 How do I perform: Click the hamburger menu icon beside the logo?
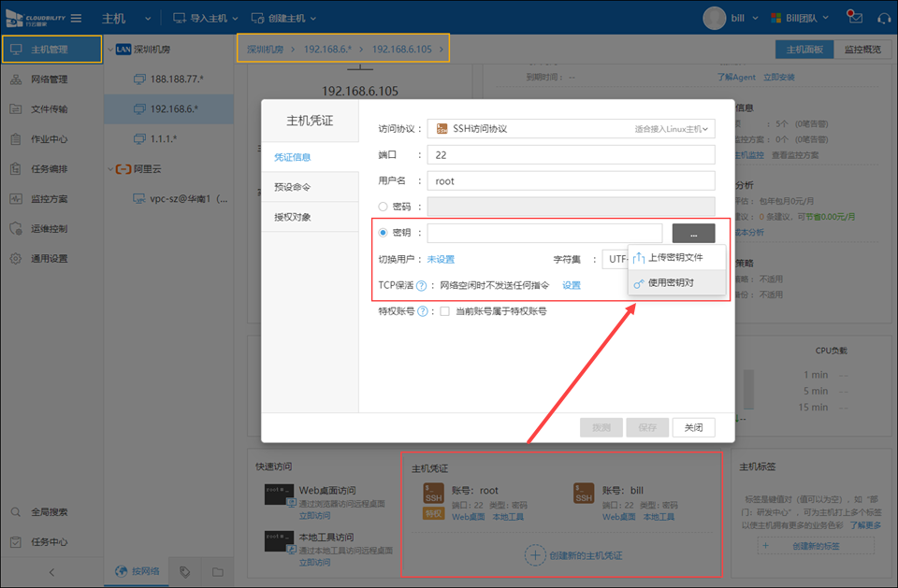[76, 18]
